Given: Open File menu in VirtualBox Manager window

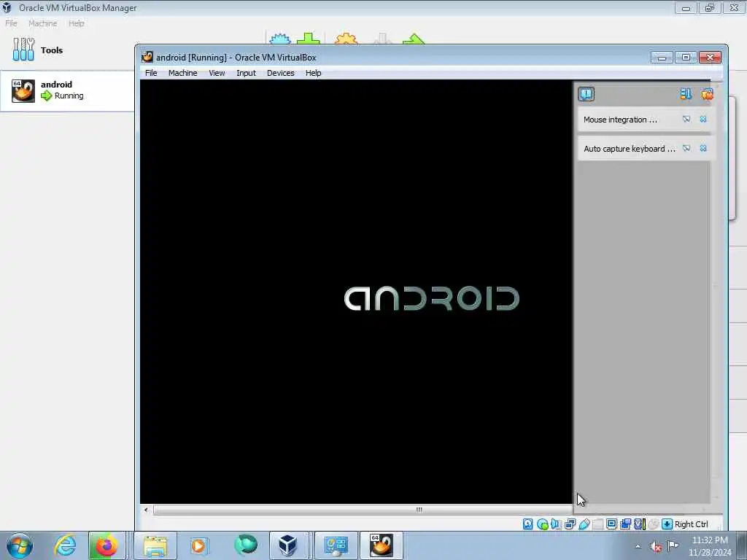Looking at the screenshot, I should (11, 23).
